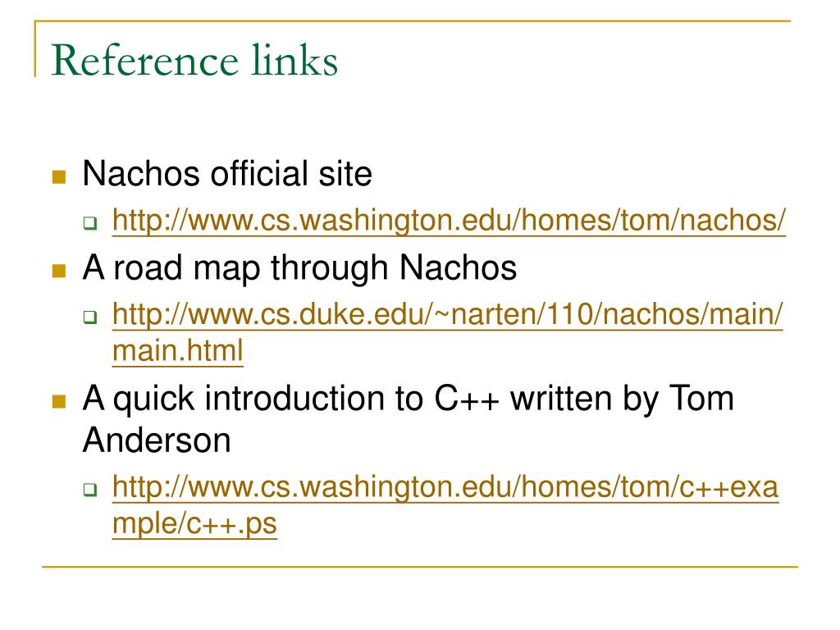Click the word Nachos in road map heading
Viewport: 840px width, 630px height.
[458, 267]
